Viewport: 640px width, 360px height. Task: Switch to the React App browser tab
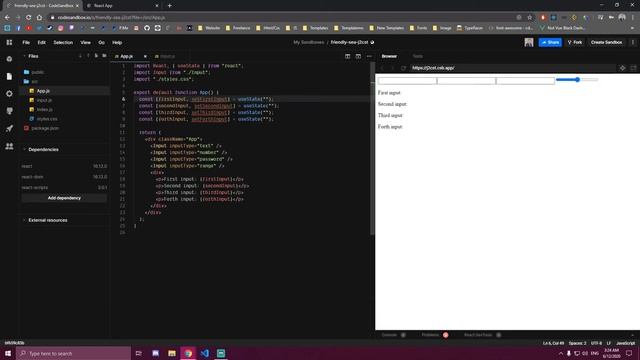click(122, 6)
